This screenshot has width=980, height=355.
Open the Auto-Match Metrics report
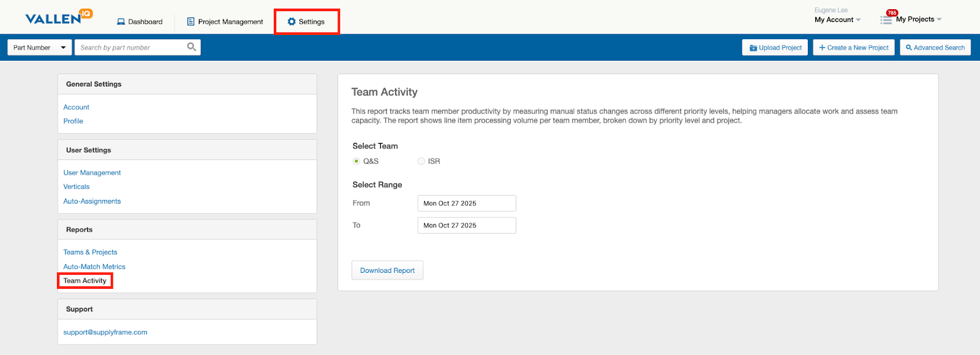(x=94, y=267)
